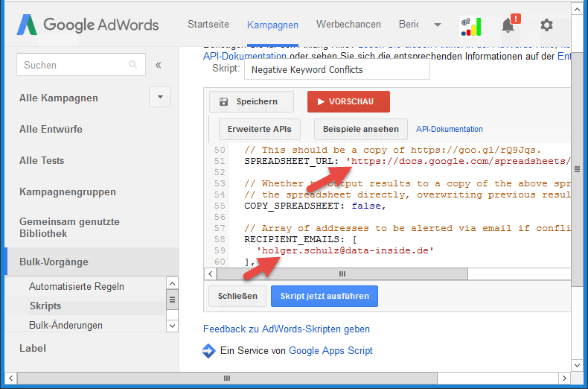Open the top navigation overflow dropdown
588x389 pixels.
437,25
